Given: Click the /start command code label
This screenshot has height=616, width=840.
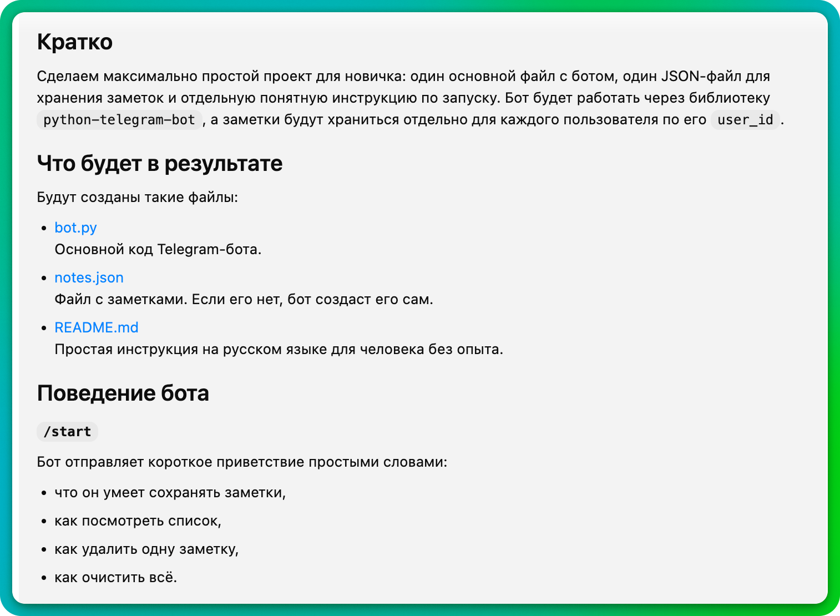Looking at the screenshot, I should (x=67, y=431).
